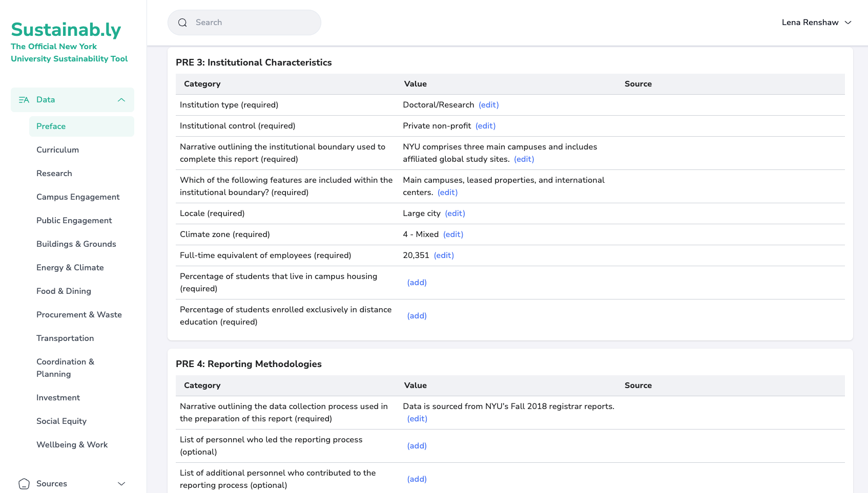The height and width of the screenshot is (493, 868).
Task: Add personnel who led reporting process
Action: (417, 446)
